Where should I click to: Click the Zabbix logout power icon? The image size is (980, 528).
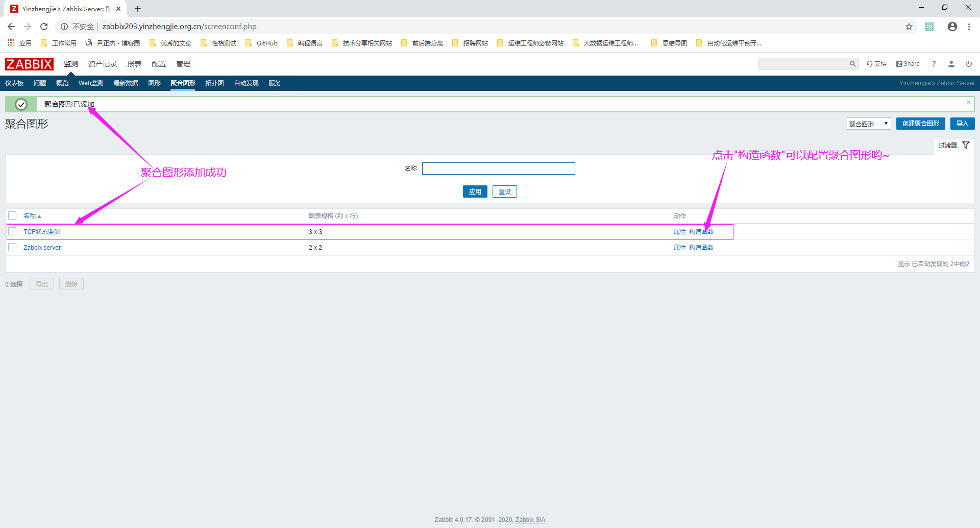968,64
